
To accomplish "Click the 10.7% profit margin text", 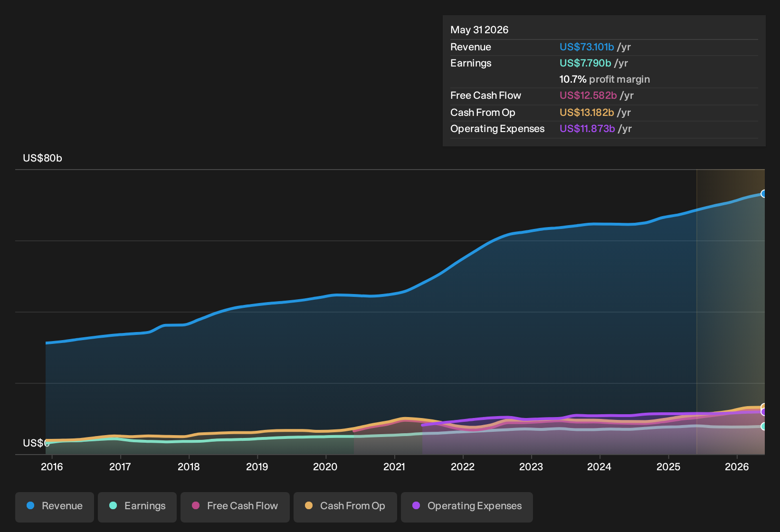I will coord(605,79).
